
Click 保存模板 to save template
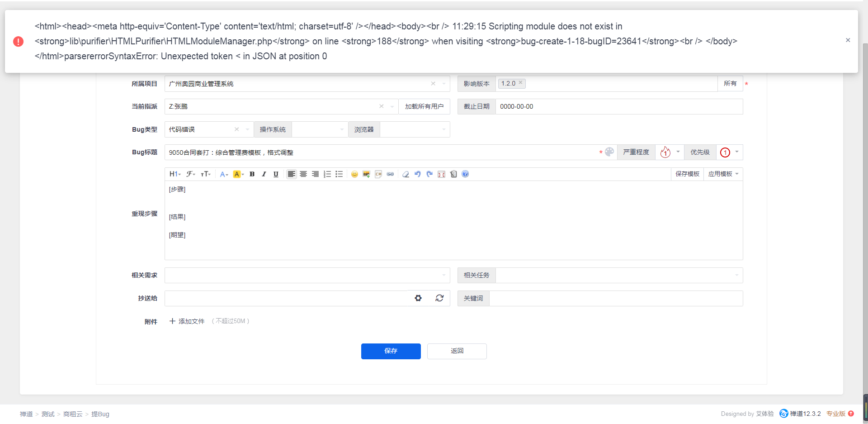688,174
